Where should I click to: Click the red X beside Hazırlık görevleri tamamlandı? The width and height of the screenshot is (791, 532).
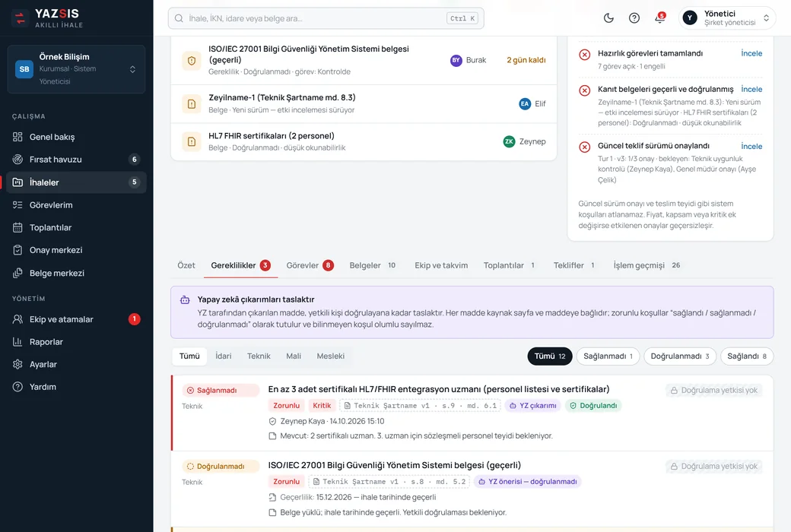[585, 55]
